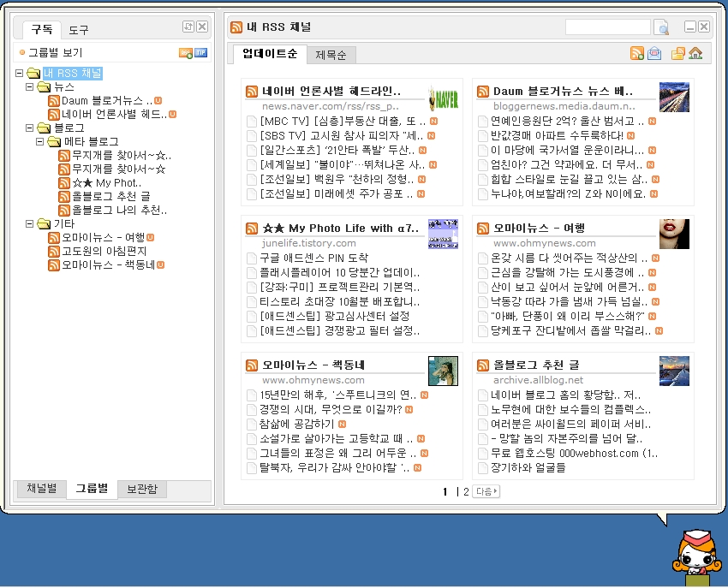Open article 장기하와 얼굴들
Screen dimensions: 728x588
pos(528,468)
